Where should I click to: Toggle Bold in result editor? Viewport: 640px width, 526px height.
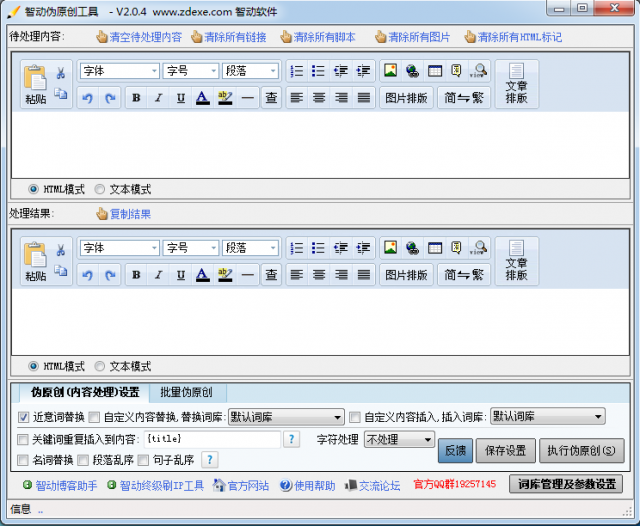(x=136, y=275)
